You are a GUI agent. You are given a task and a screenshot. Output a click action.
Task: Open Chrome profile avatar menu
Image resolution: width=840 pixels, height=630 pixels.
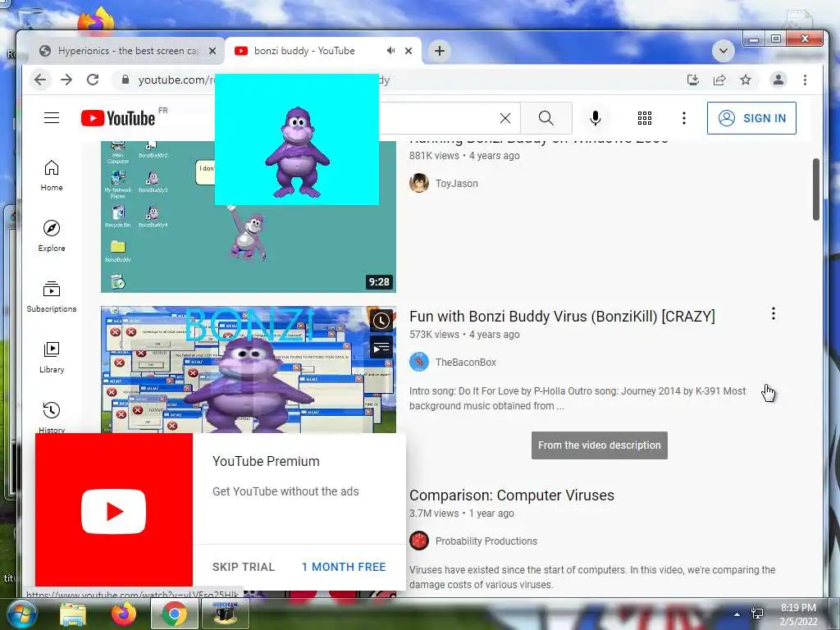point(778,80)
